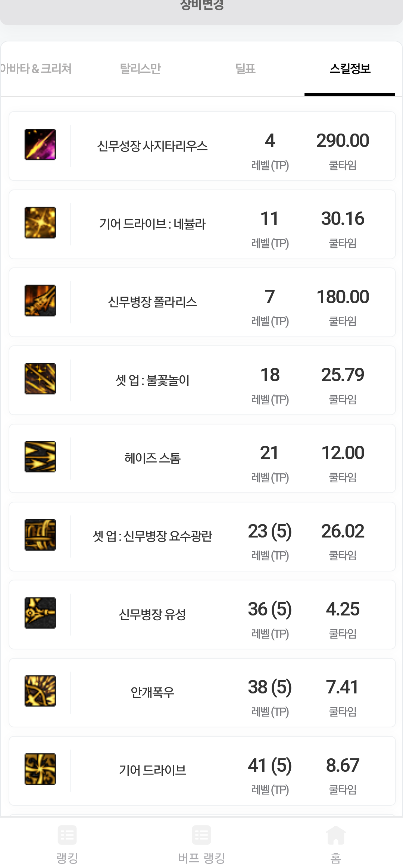Click the 기어 드라이브 : 네뷸라 skill icon

[40, 223]
